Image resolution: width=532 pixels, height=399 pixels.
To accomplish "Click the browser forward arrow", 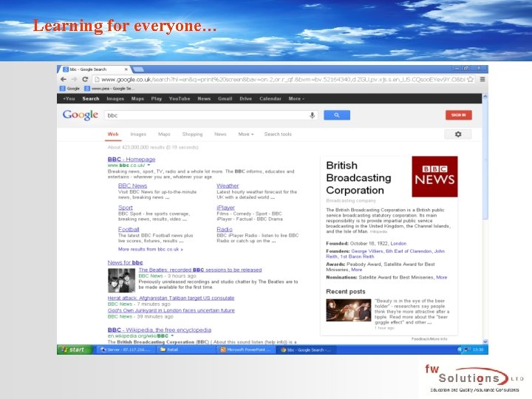I will click(75, 79).
